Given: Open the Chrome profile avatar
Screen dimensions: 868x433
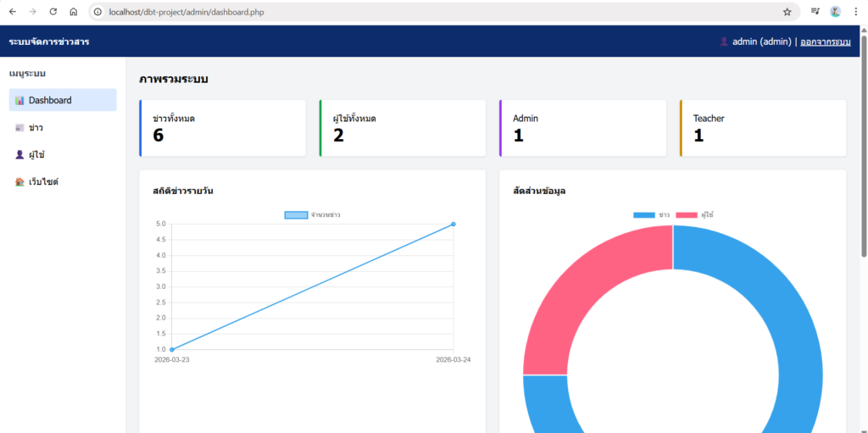Looking at the screenshot, I should pyautogui.click(x=835, y=12).
